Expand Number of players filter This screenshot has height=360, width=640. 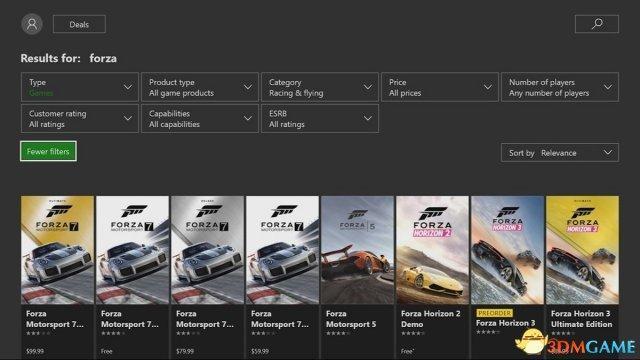(x=560, y=87)
